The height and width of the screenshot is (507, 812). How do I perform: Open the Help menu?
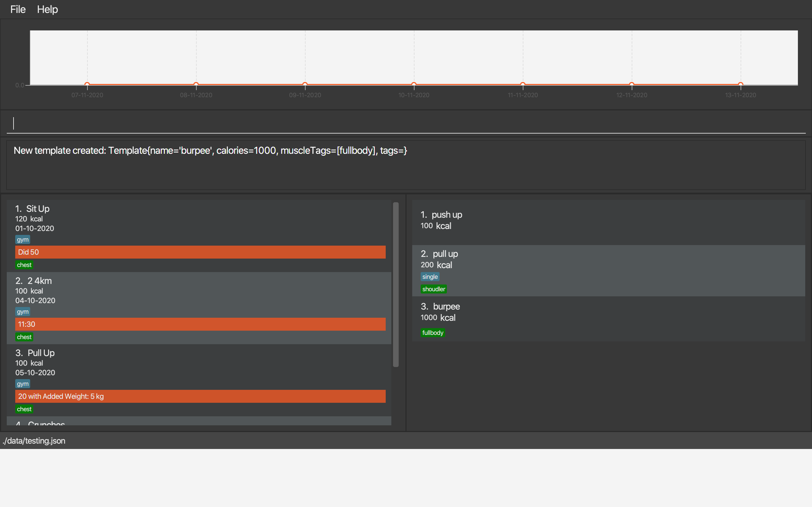coord(47,9)
